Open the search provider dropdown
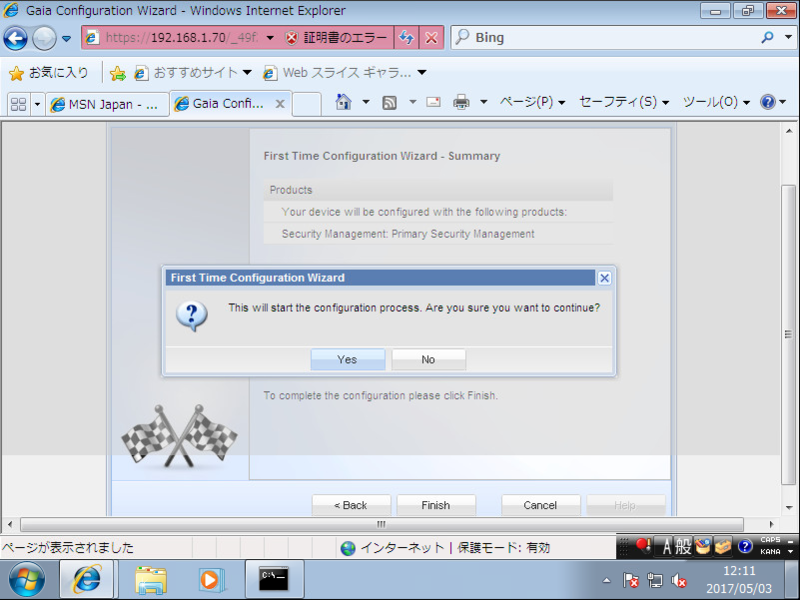This screenshot has width=800, height=600. point(788,37)
